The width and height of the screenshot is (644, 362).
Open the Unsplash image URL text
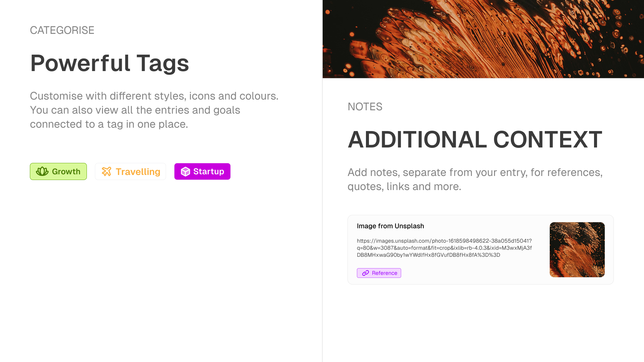[x=444, y=248]
